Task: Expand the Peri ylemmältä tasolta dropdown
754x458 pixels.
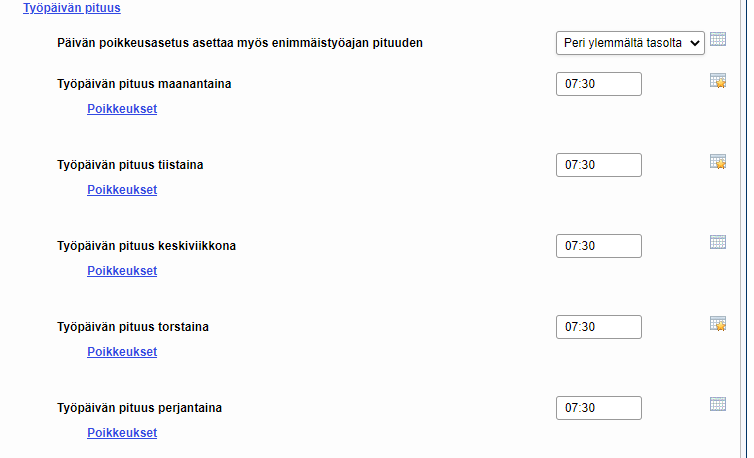Action: tap(630, 43)
